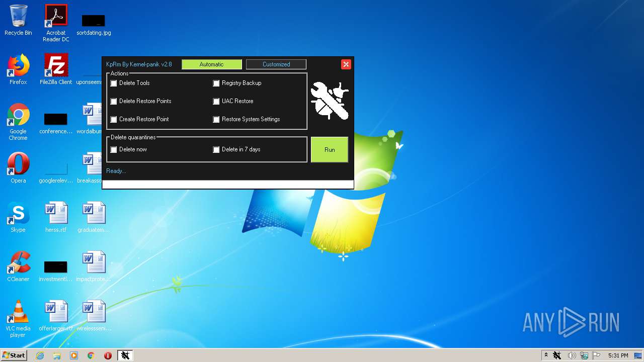Click the KpRm taskbar button

click(x=125, y=355)
